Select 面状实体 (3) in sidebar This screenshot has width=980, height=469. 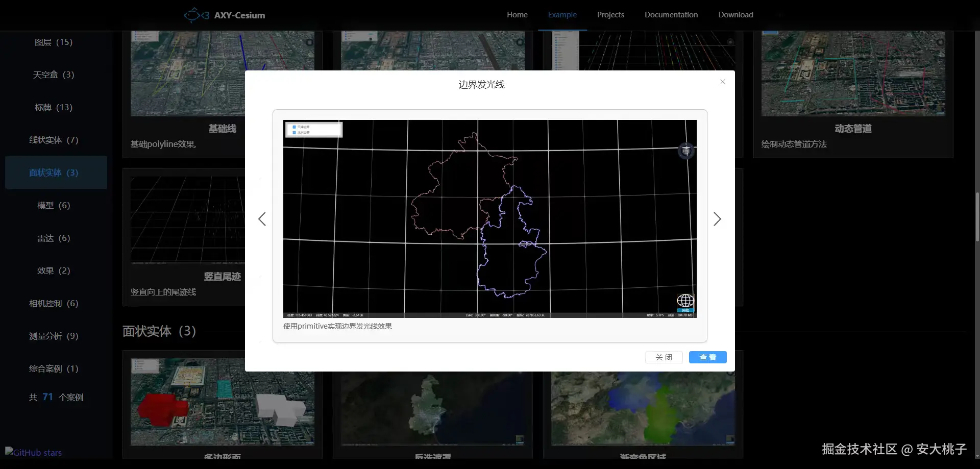(x=54, y=172)
